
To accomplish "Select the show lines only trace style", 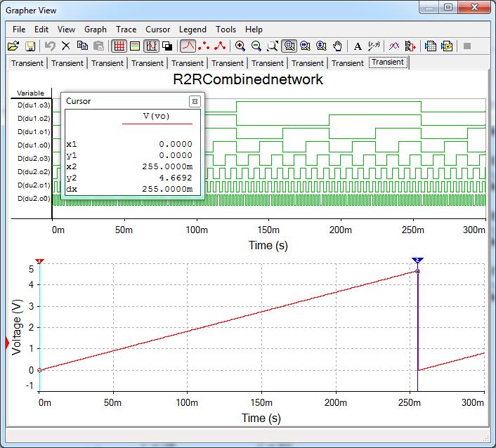I will pyautogui.click(x=188, y=46).
